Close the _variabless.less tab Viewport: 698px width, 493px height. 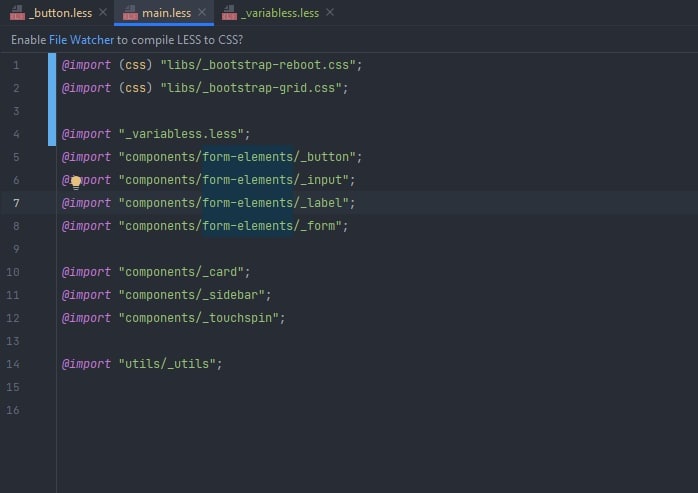pyautogui.click(x=329, y=12)
